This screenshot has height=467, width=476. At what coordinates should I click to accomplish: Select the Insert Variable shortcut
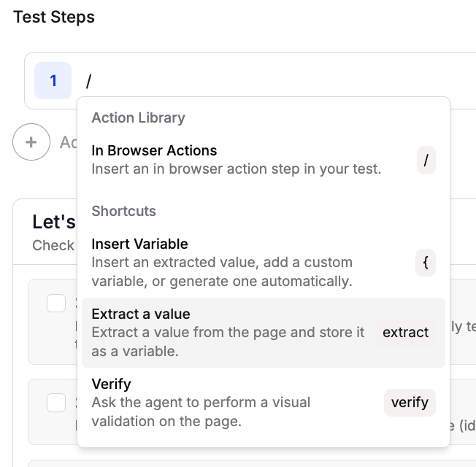pyautogui.click(x=139, y=244)
